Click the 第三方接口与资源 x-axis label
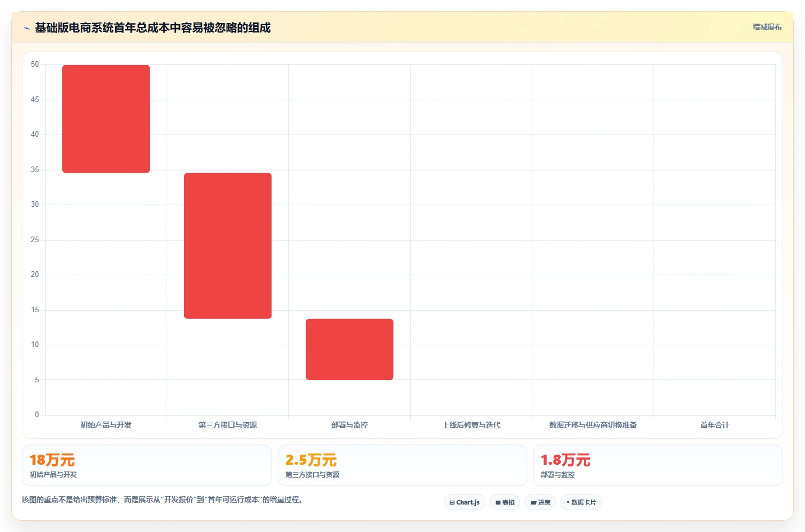 tap(228, 425)
